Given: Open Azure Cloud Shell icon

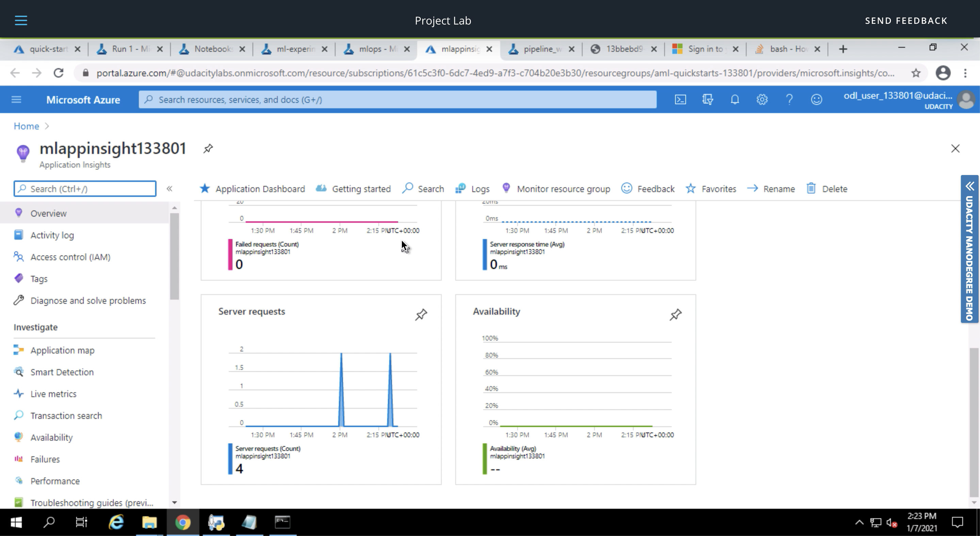Looking at the screenshot, I should (680, 100).
